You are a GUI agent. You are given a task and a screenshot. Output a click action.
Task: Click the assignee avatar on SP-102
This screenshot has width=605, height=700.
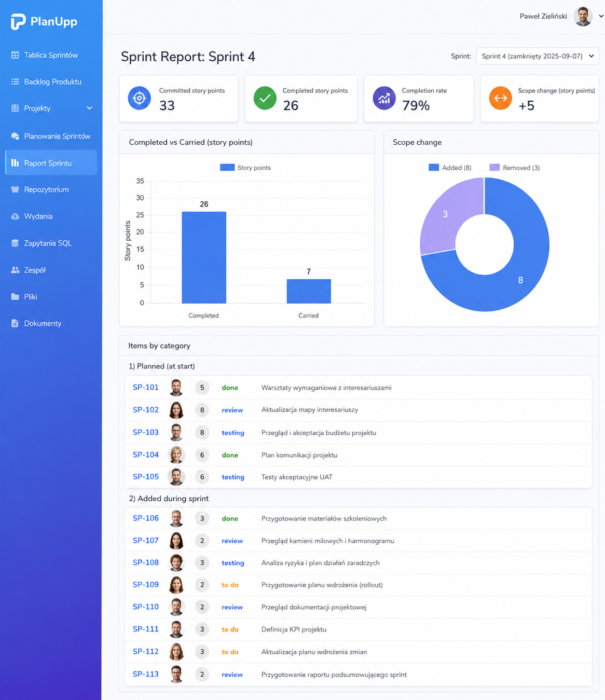tap(176, 410)
